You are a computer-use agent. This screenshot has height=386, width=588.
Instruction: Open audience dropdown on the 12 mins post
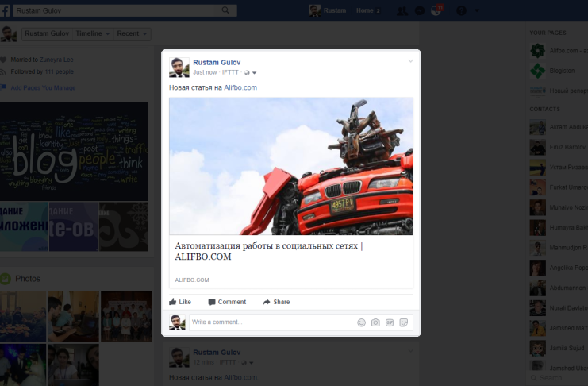click(x=248, y=363)
